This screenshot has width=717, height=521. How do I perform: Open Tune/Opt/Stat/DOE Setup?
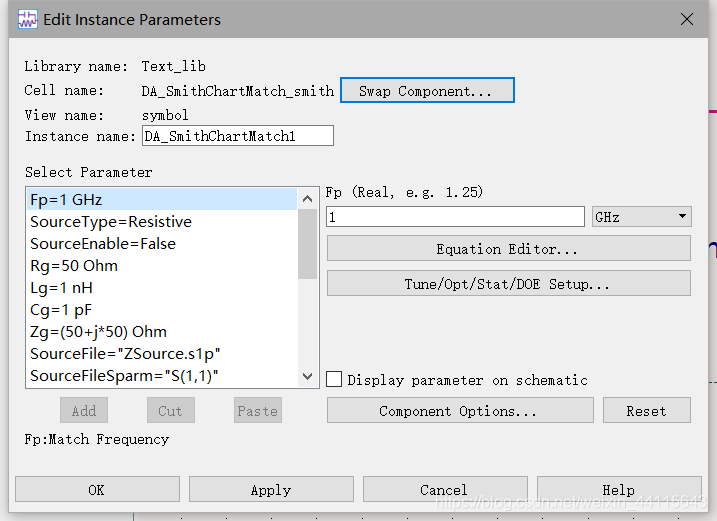click(x=508, y=284)
